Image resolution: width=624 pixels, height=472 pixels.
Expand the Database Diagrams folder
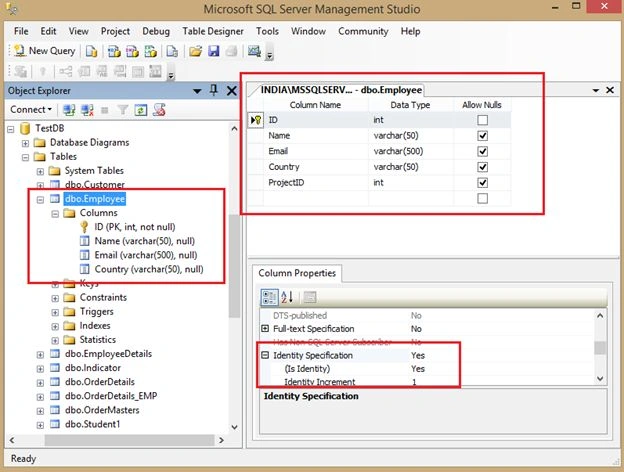(x=25, y=143)
